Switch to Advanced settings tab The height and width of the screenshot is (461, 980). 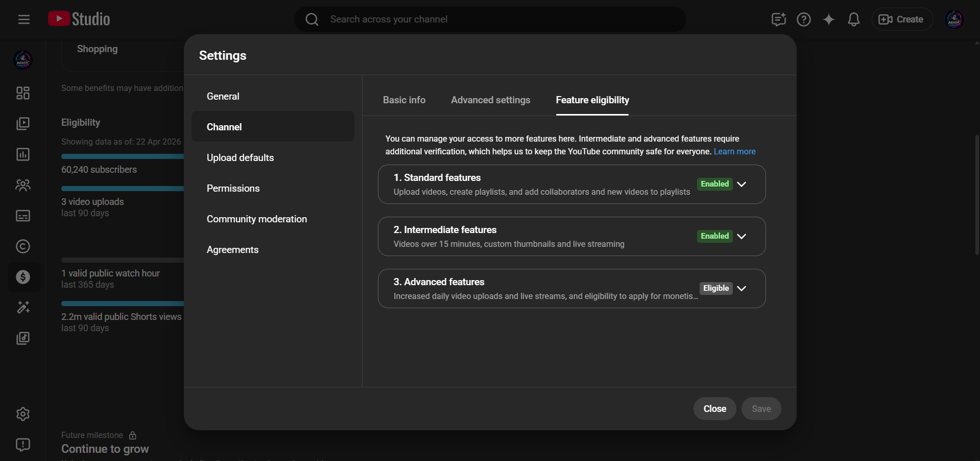(x=490, y=100)
